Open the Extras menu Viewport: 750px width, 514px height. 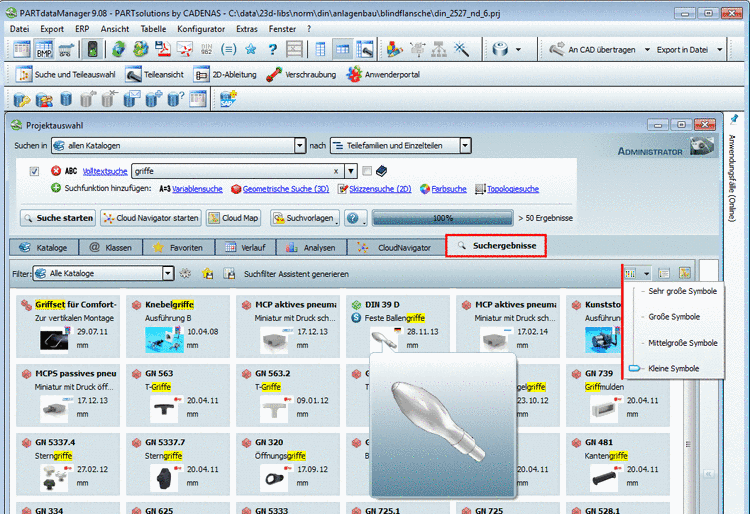[x=247, y=29]
